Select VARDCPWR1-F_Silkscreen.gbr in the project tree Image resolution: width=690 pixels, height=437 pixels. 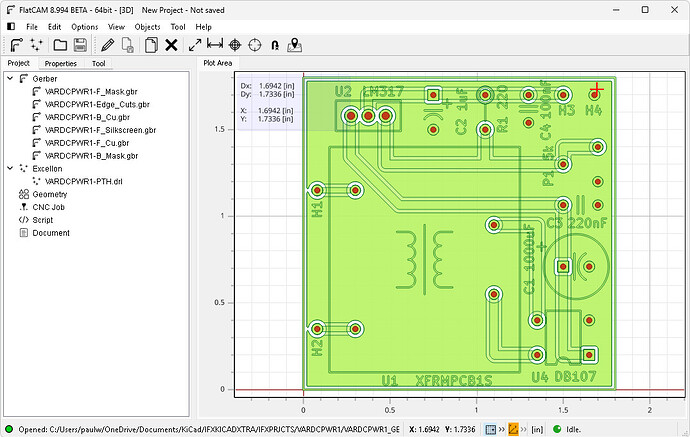tap(100, 130)
